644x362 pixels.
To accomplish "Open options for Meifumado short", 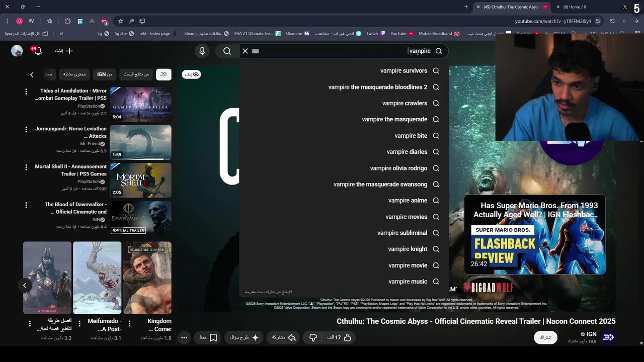I will [79, 323].
